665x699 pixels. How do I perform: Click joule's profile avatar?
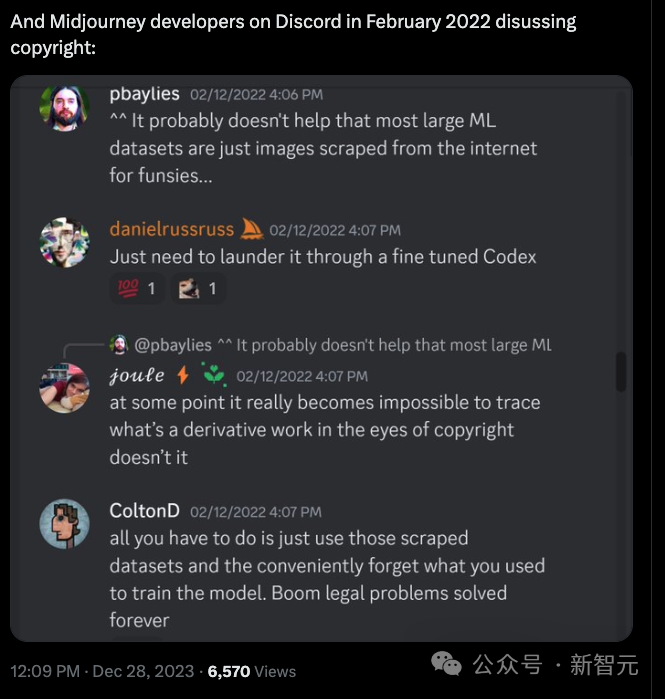pyautogui.click(x=64, y=387)
